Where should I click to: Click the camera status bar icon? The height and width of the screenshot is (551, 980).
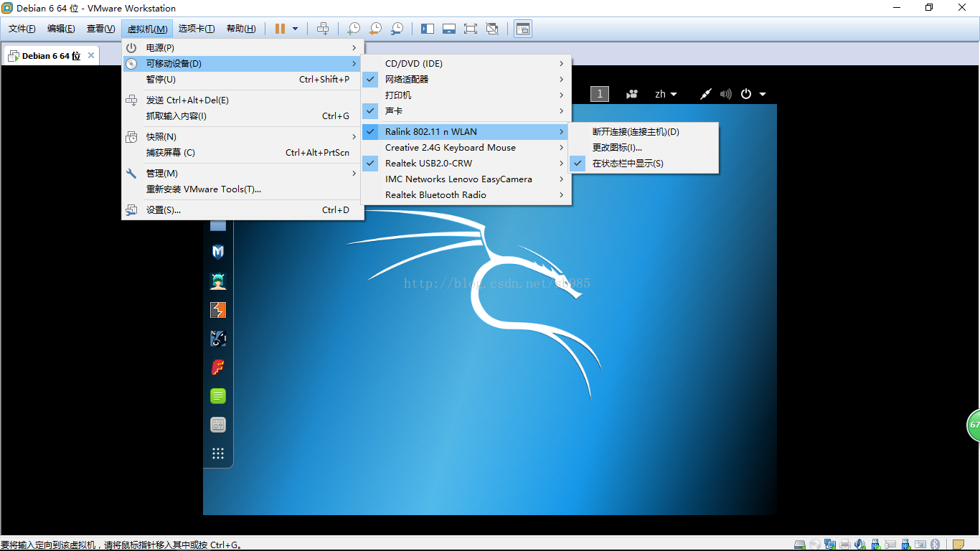coord(920,545)
